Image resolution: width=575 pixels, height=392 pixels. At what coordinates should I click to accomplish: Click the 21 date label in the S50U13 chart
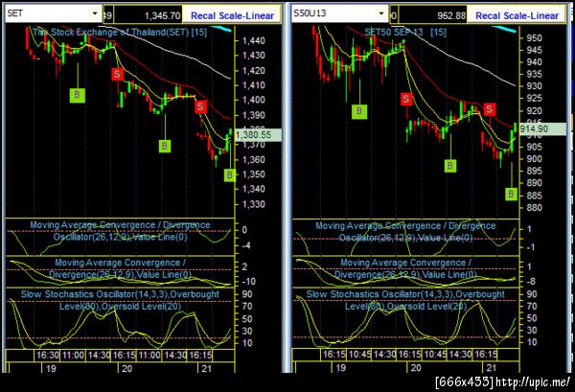coord(492,367)
